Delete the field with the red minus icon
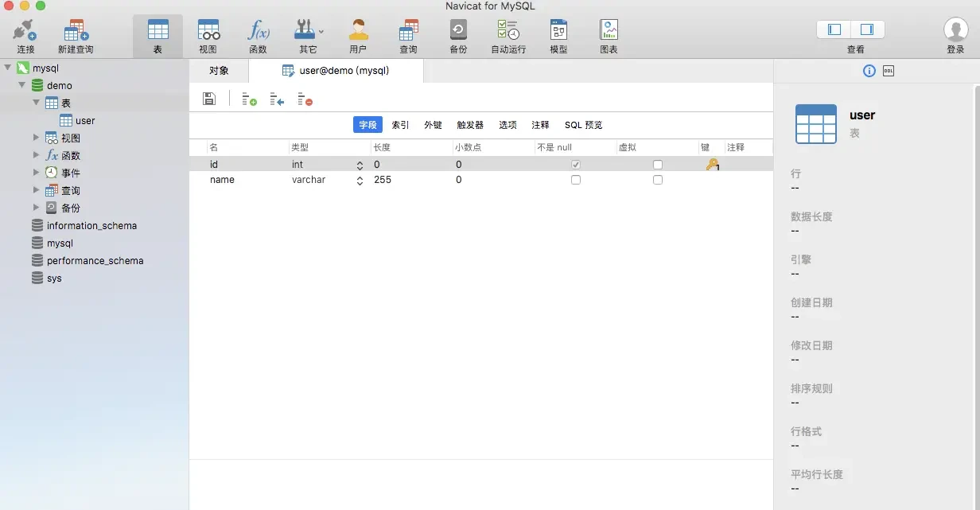 click(305, 99)
